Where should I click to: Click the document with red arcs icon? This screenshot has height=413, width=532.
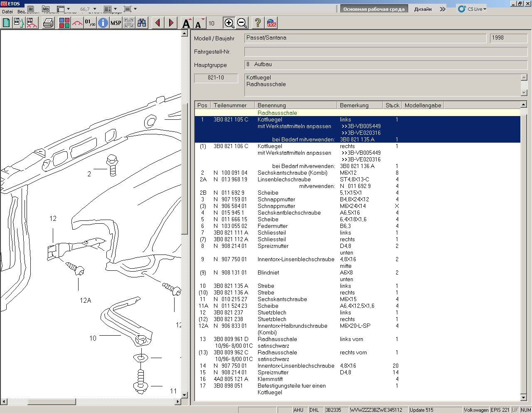[32, 23]
